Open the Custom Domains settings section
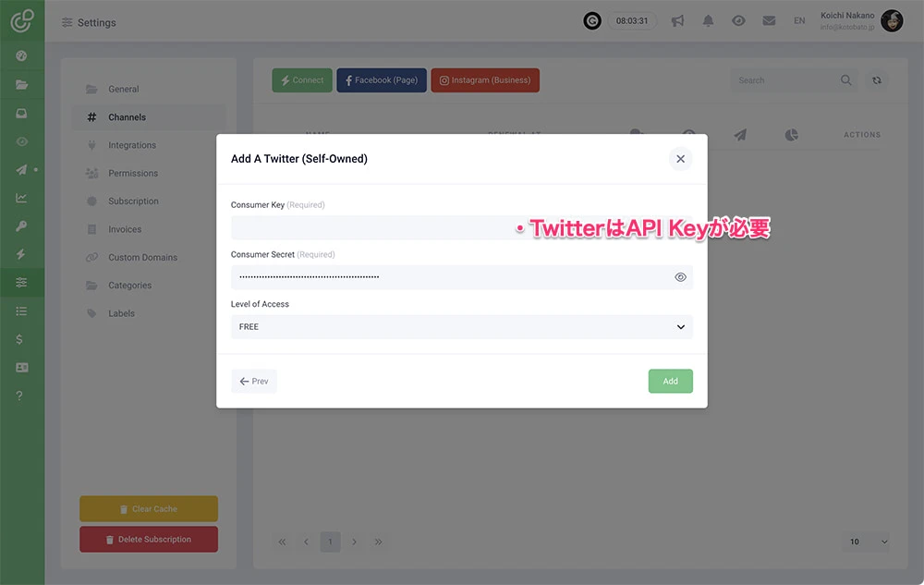The image size is (924, 585). (149, 258)
